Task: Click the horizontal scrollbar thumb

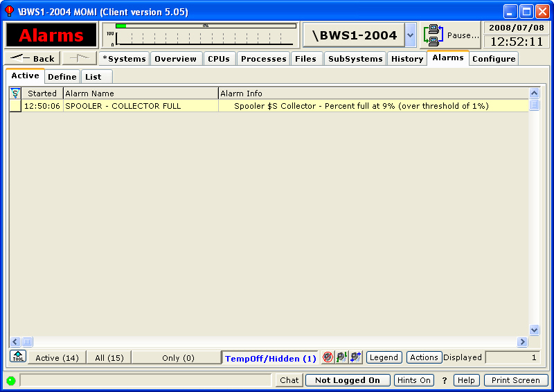Action: tap(27, 342)
